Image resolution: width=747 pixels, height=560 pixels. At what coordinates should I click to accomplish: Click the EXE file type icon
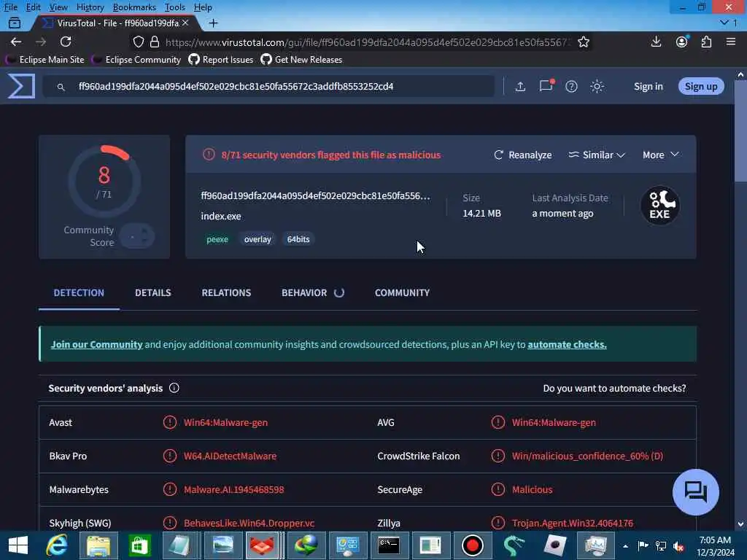tap(659, 206)
